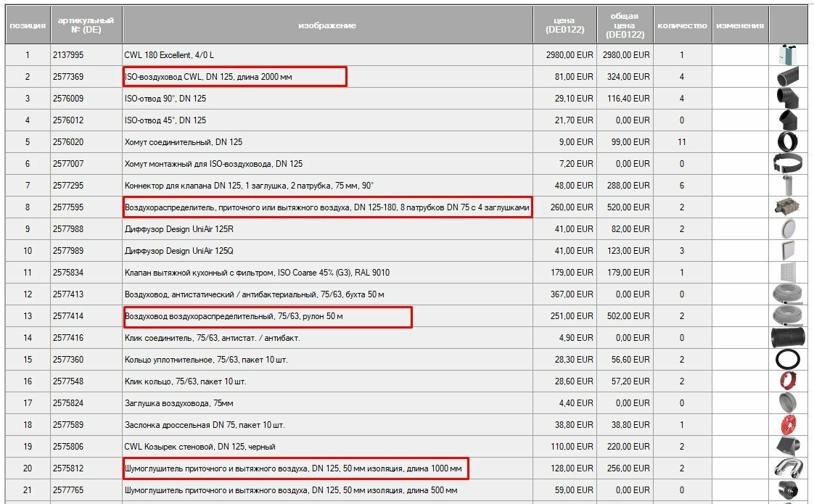Select article number 2575812
This screenshot has width=814, height=504.
click(68, 469)
